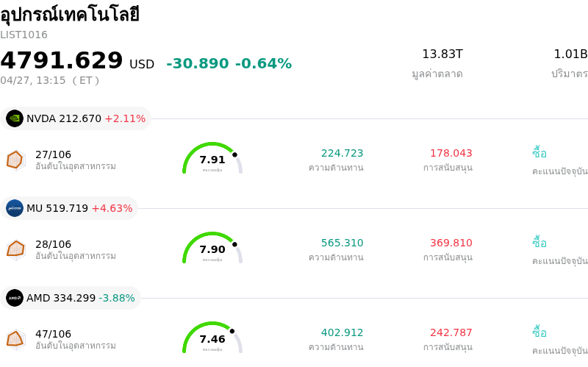
Task: Click the NVDA company logo icon
Action: click(x=15, y=118)
